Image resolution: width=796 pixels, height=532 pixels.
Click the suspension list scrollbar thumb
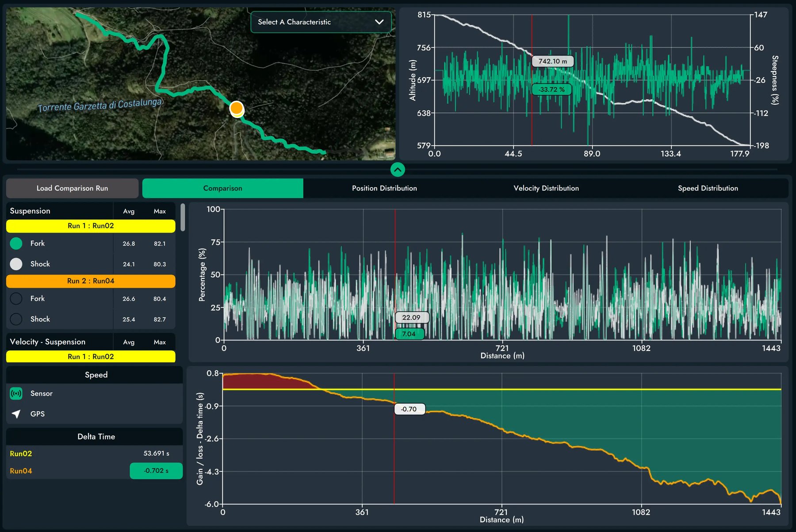183,217
